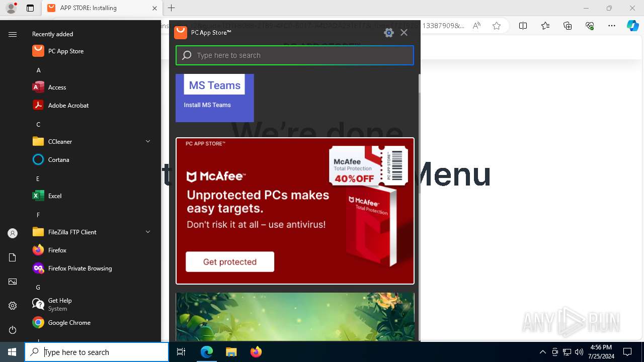The height and width of the screenshot is (362, 644).
Task: Open Documents from Start rail
Action: [13, 257]
